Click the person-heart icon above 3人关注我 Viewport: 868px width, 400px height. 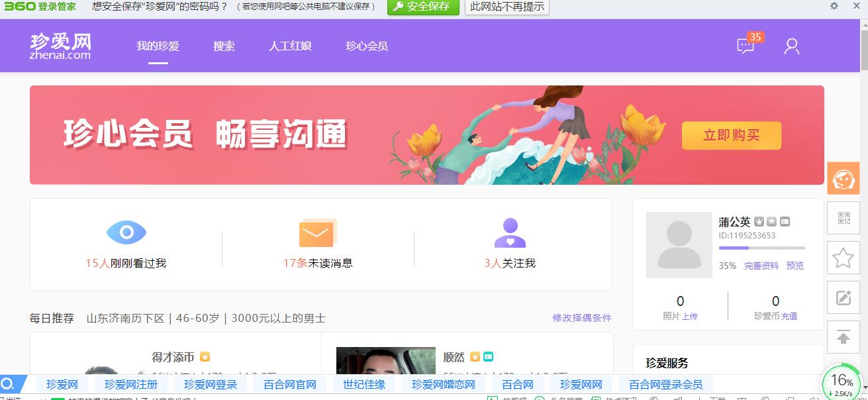(509, 232)
